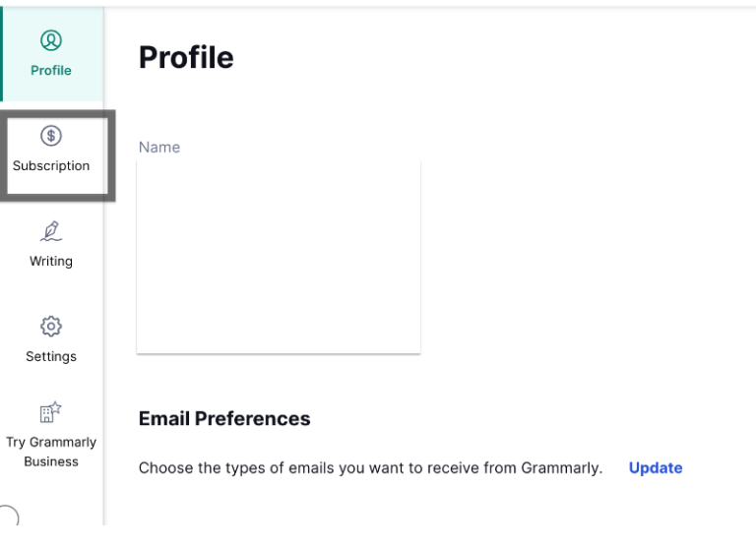Click the Email Preferences heading

tap(224, 419)
